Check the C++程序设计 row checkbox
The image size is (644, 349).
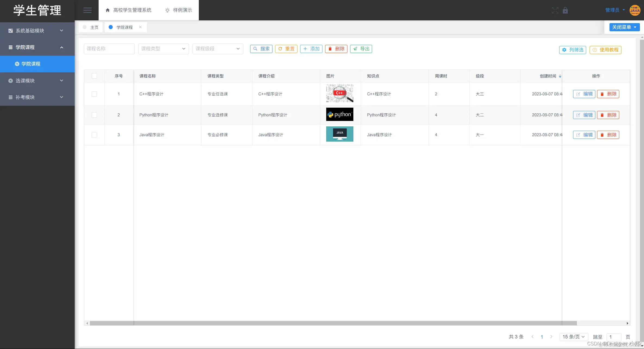coord(94,94)
